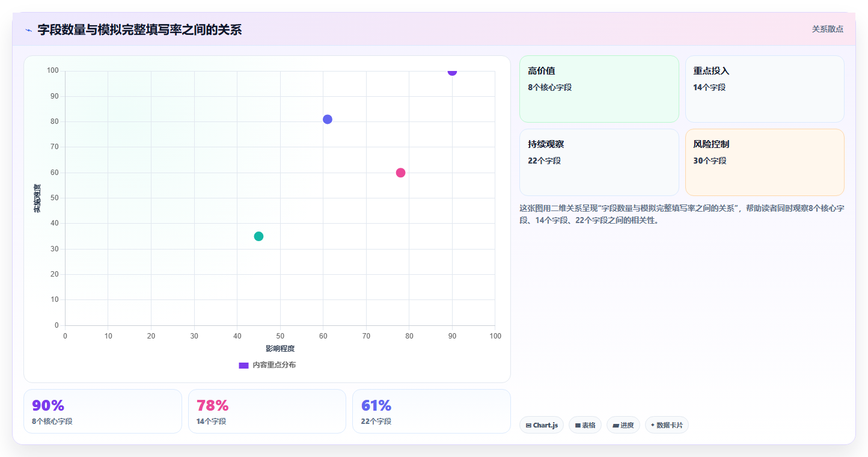Click the 90% stat card
The height and width of the screenshot is (457, 868).
pos(103,411)
